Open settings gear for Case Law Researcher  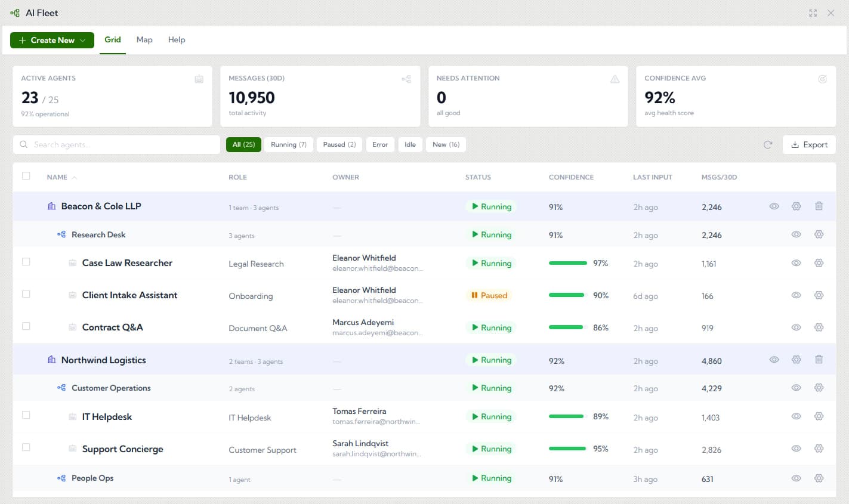pos(819,263)
